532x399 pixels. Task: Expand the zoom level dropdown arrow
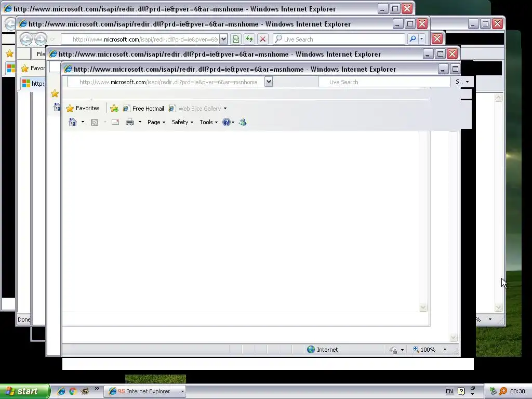pyautogui.click(x=445, y=350)
